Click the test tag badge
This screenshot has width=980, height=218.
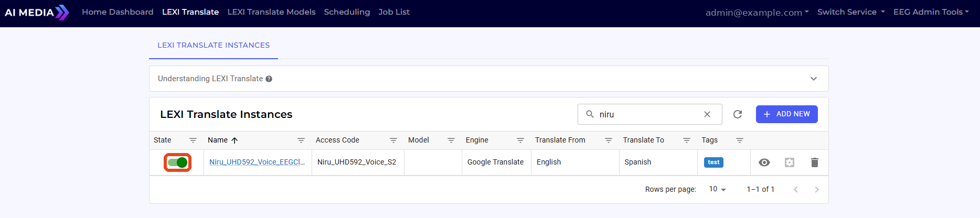pyautogui.click(x=713, y=162)
